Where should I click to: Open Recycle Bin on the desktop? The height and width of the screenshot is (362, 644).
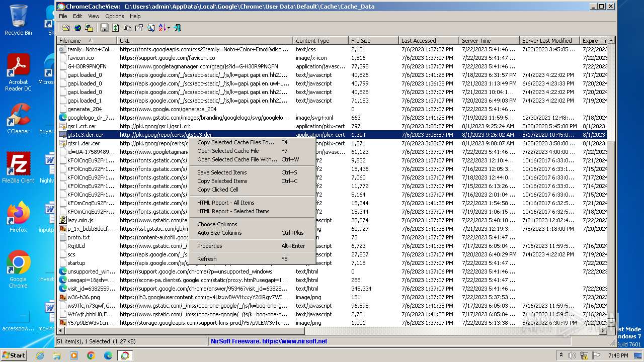(x=18, y=20)
